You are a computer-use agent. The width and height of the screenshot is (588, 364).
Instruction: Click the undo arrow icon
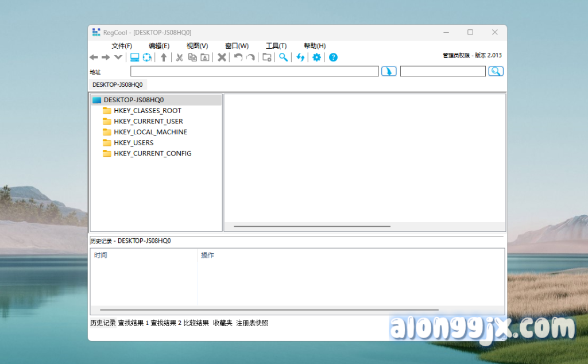tap(238, 57)
